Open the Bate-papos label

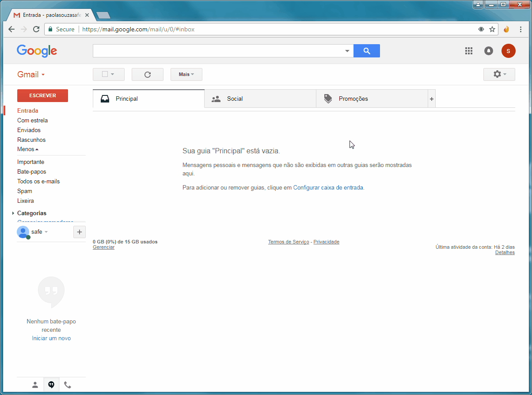coord(32,172)
